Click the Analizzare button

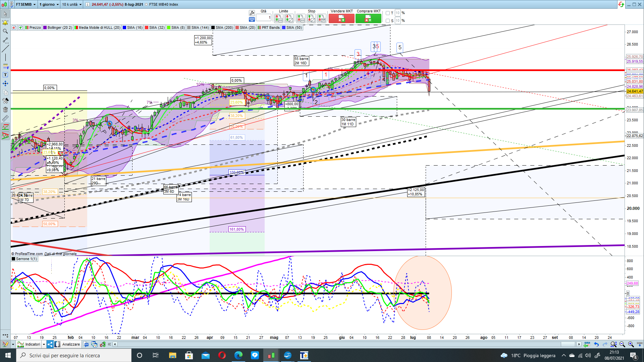(67, 344)
